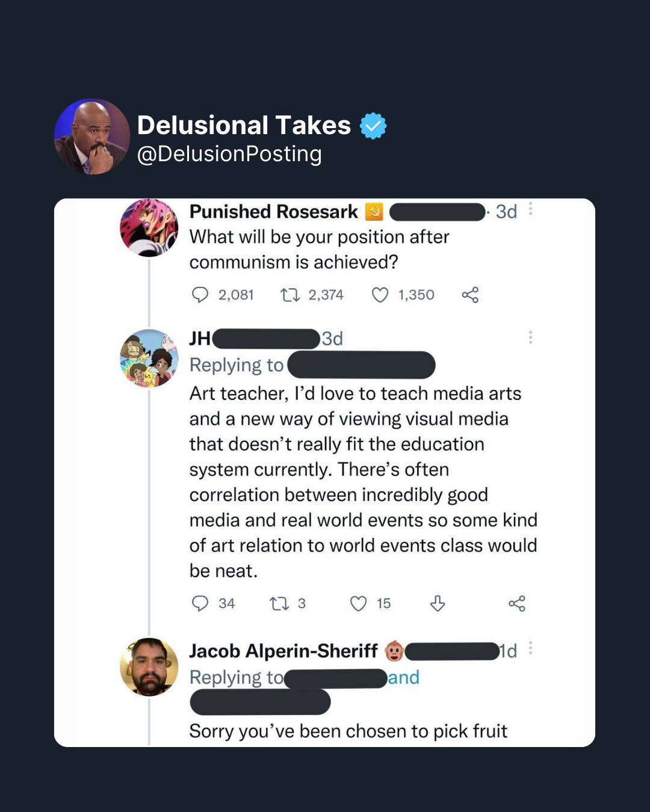Image resolution: width=650 pixels, height=812 pixels.
Task: Open more options on Punished Rosesark's tweet
Action: coord(530,209)
